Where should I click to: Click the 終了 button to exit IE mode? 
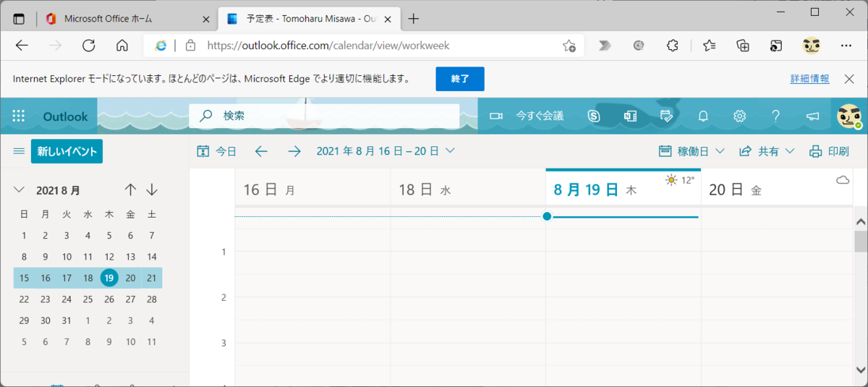click(x=460, y=79)
